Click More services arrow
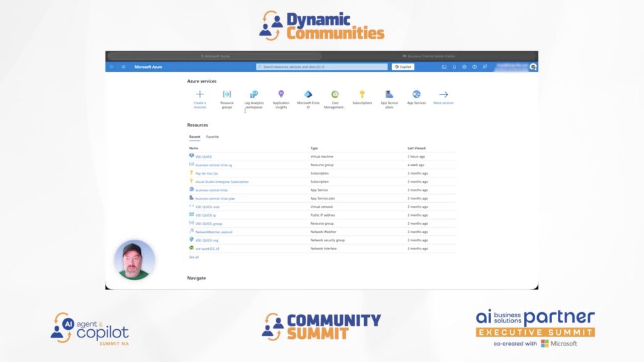The height and width of the screenshot is (362, 644). point(443,94)
